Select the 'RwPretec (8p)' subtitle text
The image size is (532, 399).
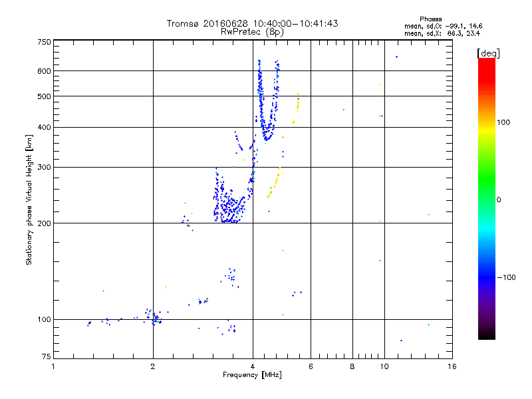point(252,32)
